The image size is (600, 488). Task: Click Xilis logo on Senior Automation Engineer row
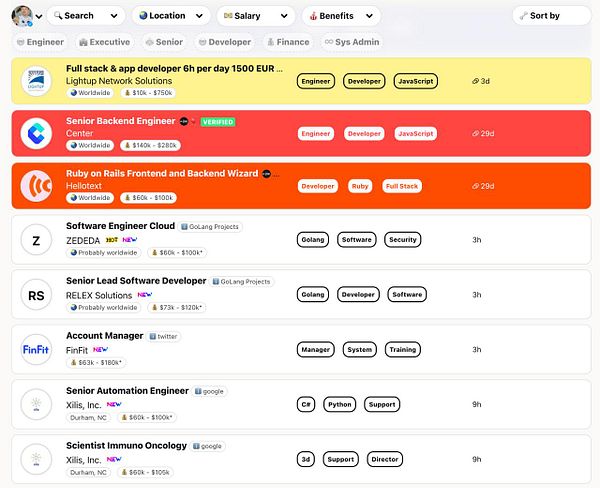(36, 404)
